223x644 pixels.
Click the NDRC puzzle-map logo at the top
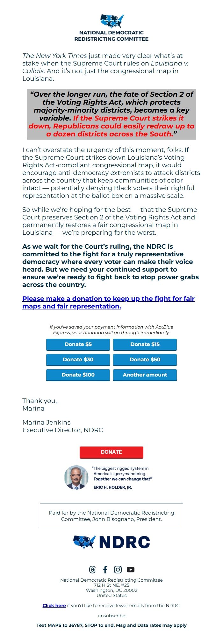[111, 21]
